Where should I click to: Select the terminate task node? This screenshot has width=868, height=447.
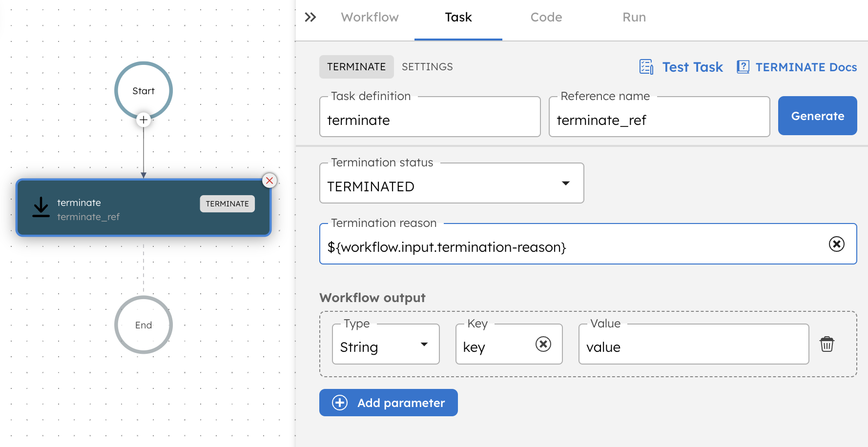[144, 207]
